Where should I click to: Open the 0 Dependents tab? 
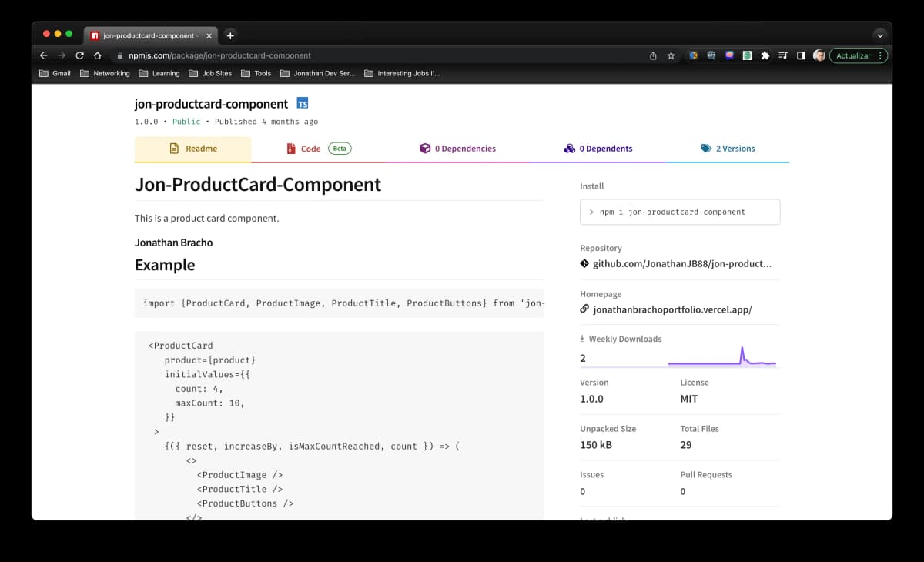point(598,149)
